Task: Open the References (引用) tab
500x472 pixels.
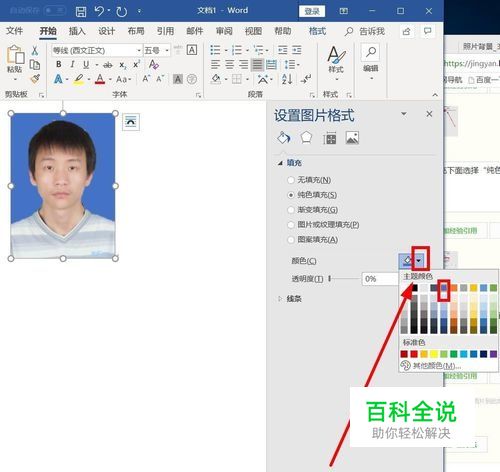Action: pos(165,31)
